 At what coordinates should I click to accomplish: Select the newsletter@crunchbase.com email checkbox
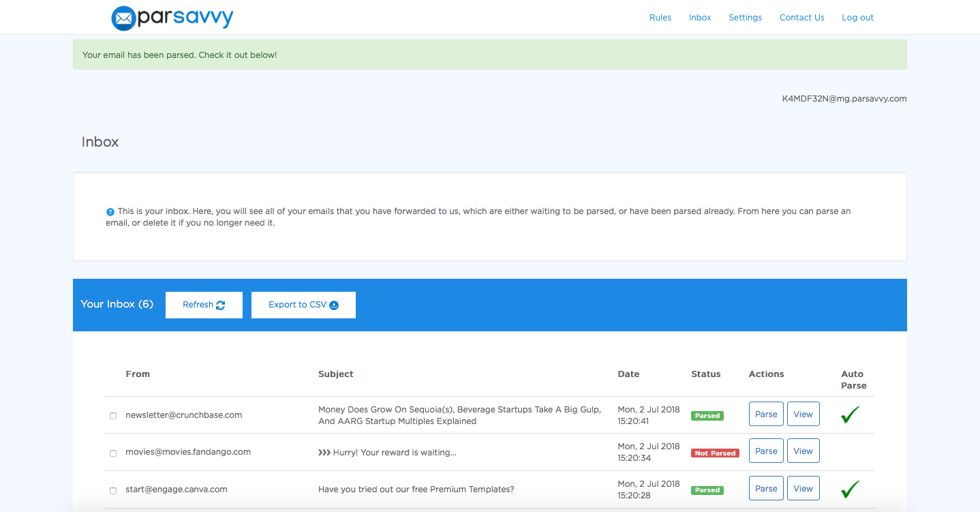click(x=113, y=416)
